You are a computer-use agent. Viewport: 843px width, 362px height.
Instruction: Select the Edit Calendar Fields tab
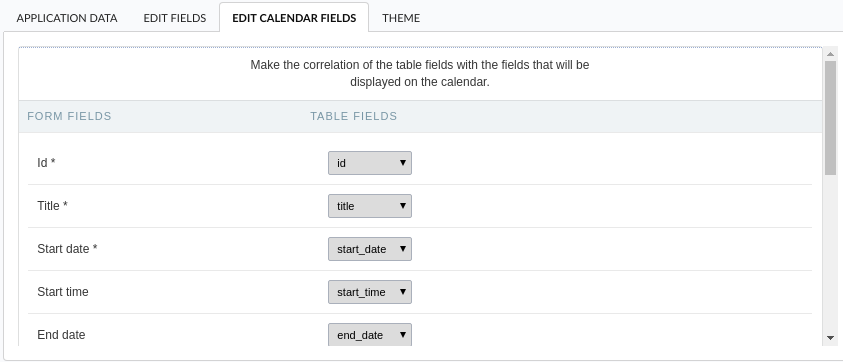[294, 18]
